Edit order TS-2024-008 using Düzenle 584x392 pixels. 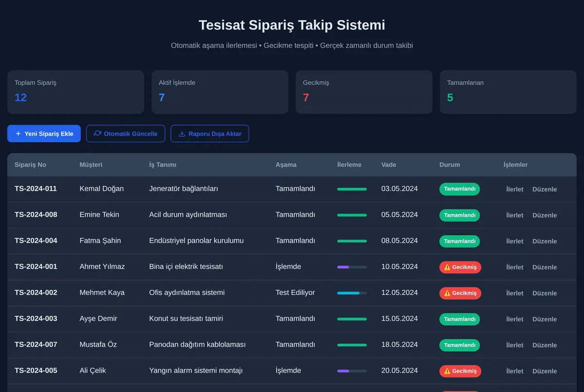tap(545, 215)
